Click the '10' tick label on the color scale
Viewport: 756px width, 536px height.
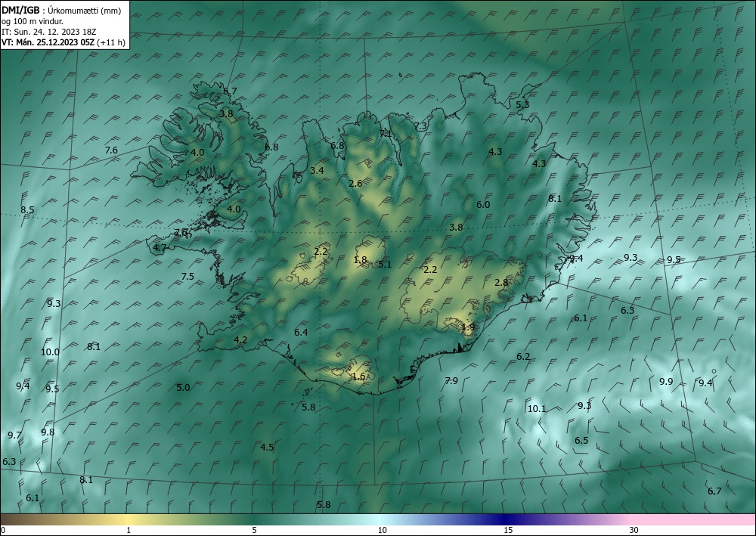382,530
